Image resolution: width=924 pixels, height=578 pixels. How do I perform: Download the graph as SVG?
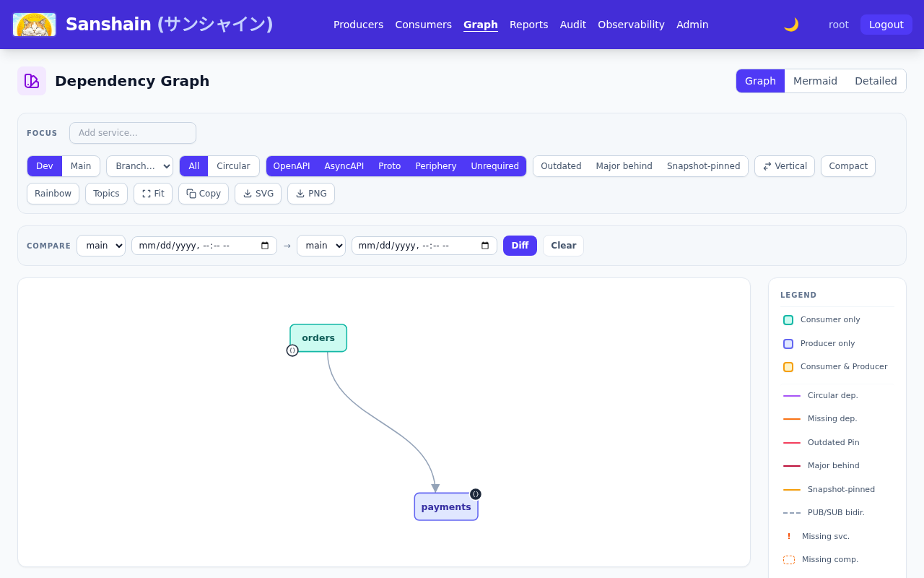[258, 194]
